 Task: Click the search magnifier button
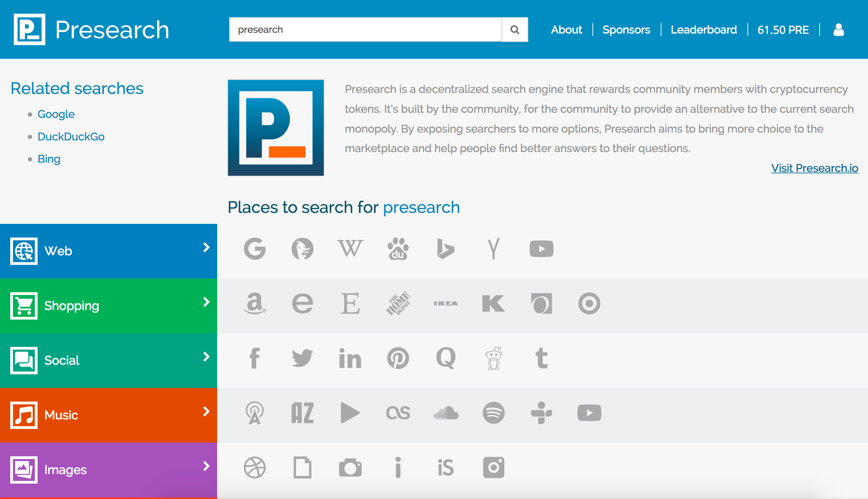click(515, 30)
